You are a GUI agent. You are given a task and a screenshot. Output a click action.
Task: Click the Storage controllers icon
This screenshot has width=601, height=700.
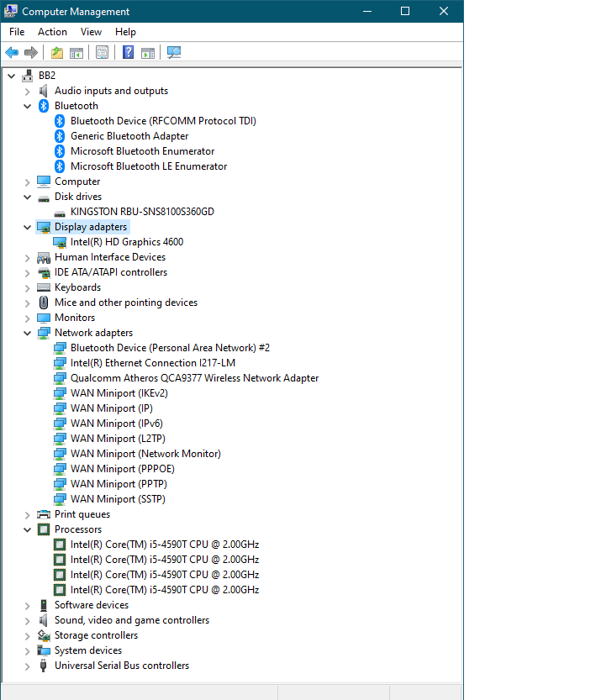click(44, 635)
